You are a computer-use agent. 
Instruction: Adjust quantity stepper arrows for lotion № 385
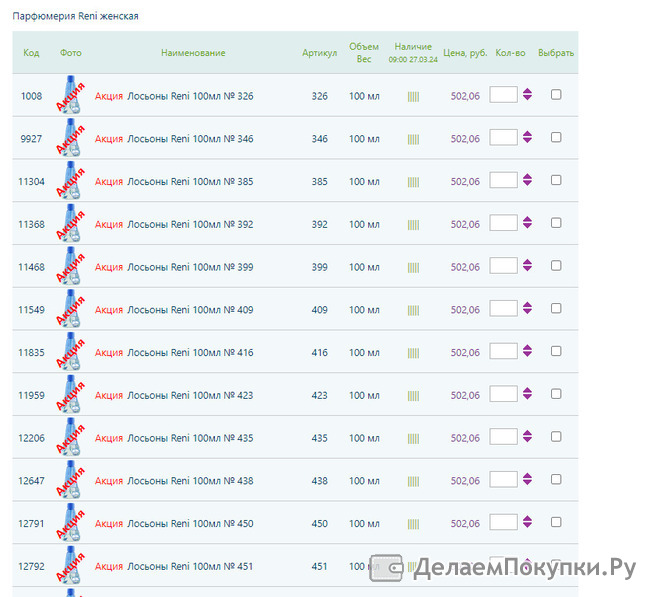tap(527, 180)
